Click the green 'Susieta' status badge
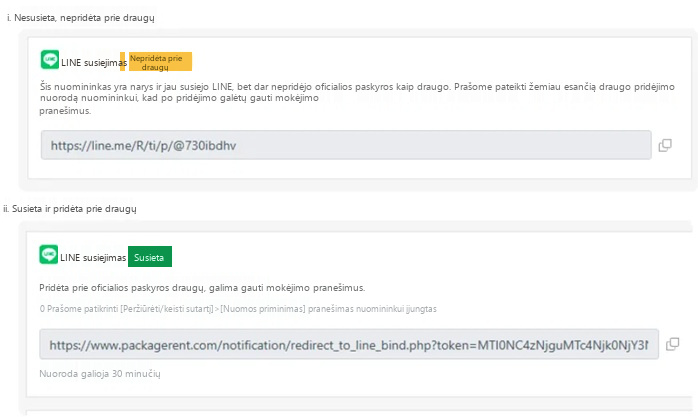This screenshot has height=417, width=698. tap(150, 257)
